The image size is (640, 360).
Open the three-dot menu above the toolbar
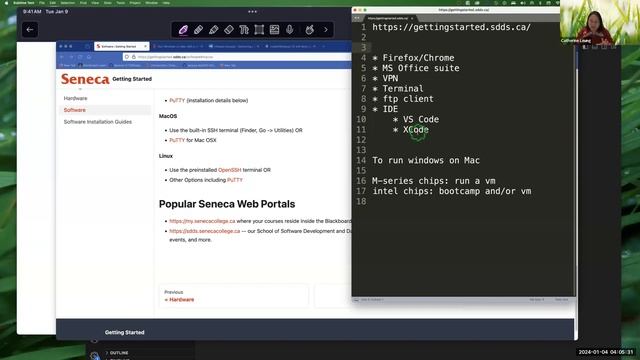252,11
